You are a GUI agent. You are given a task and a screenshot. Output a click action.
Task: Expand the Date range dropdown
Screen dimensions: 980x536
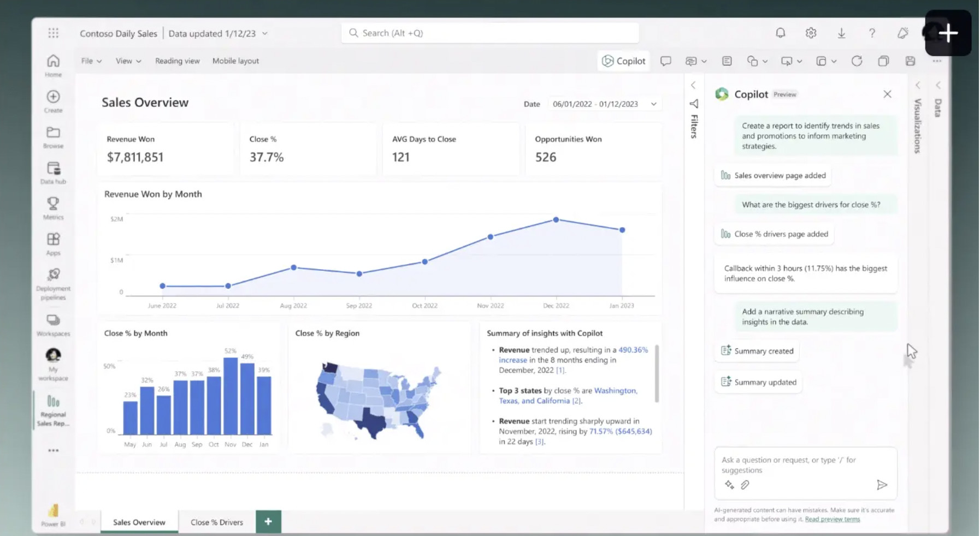653,104
